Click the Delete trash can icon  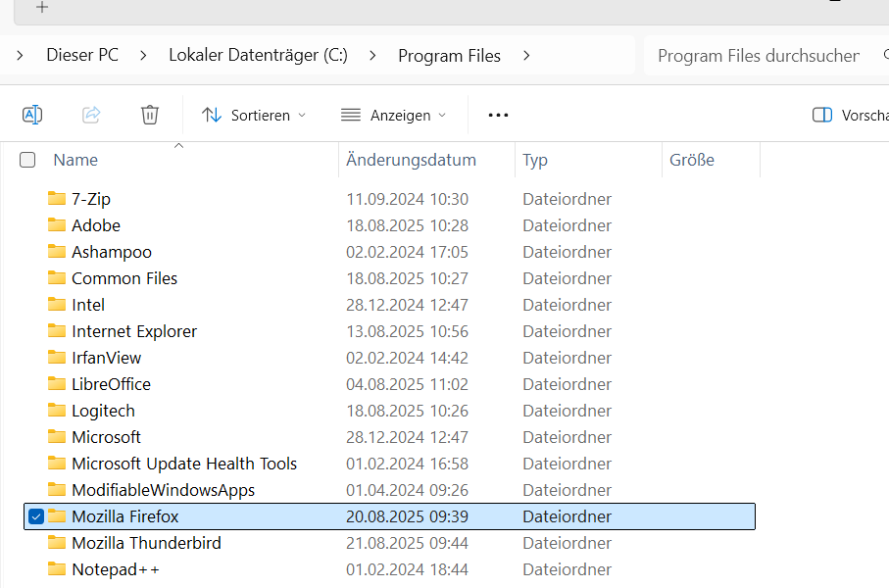[x=150, y=115]
